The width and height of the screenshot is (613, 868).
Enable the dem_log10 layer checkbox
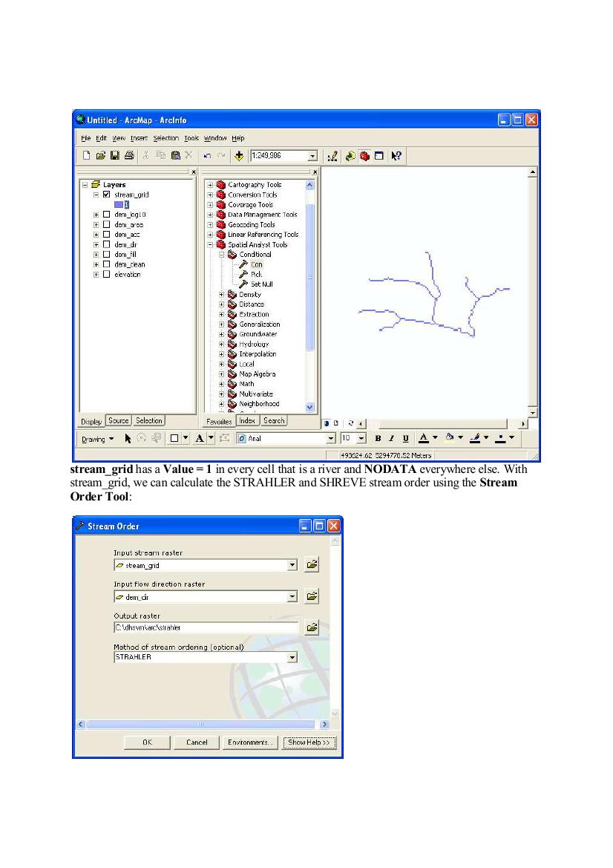click(107, 215)
